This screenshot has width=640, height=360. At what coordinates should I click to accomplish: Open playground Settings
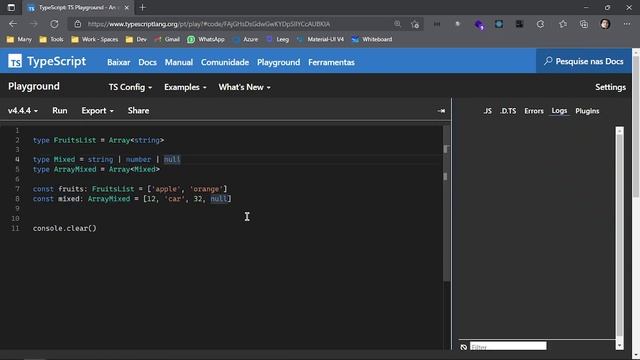click(x=610, y=87)
